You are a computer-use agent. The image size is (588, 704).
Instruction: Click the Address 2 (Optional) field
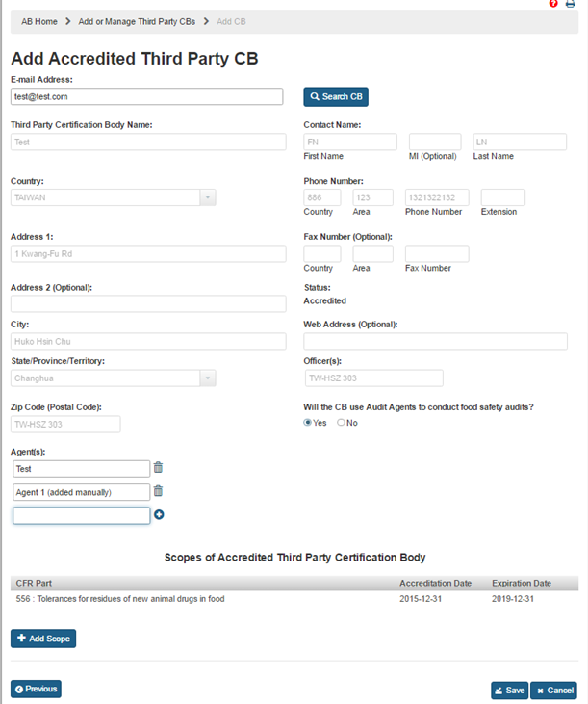pos(148,303)
